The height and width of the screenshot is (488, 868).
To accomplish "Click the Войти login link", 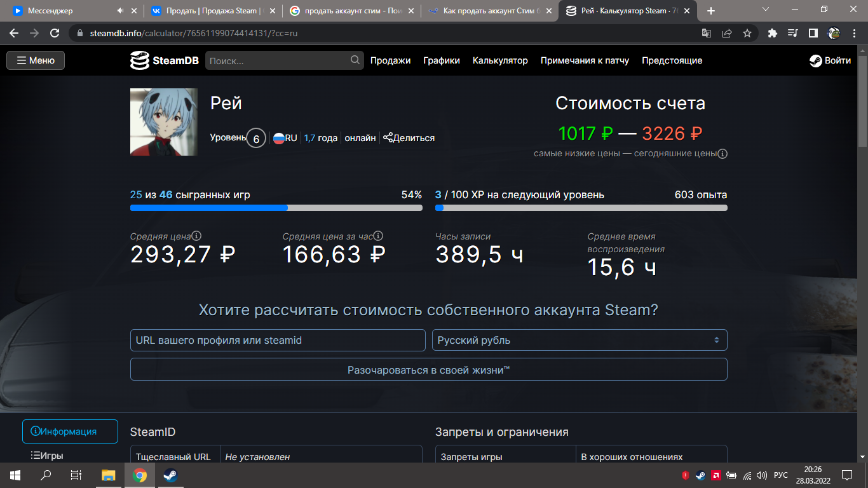I will pos(837,60).
